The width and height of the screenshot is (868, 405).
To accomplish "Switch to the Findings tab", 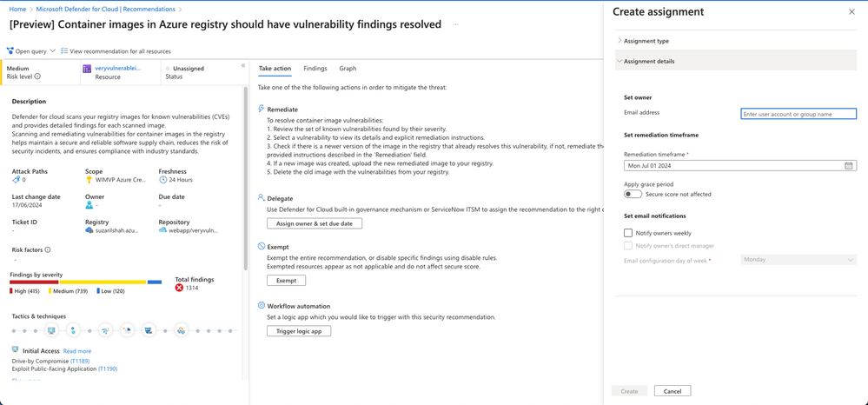I will click(315, 69).
